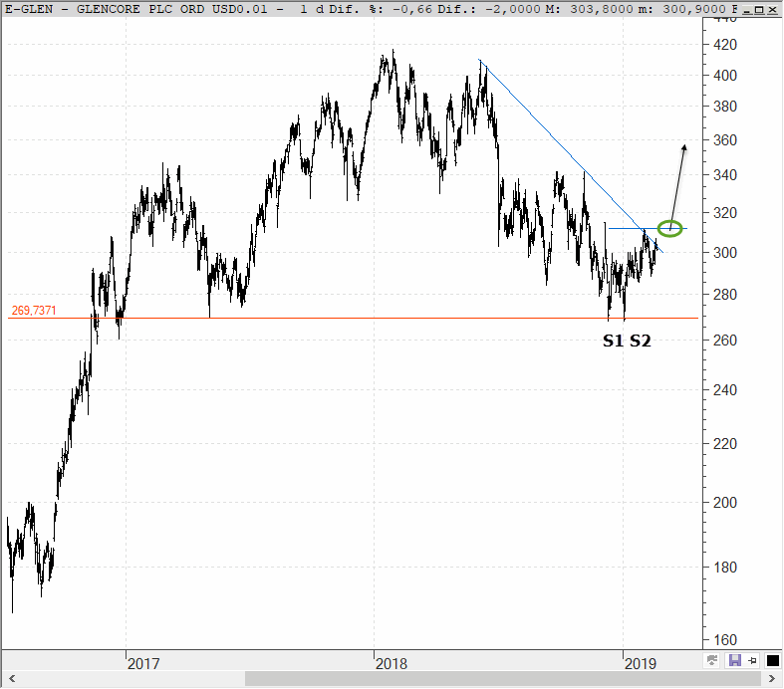
Task: Click the title text 'GLENCORE PLC ORD USD0.01'
Action: click(172, 9)
